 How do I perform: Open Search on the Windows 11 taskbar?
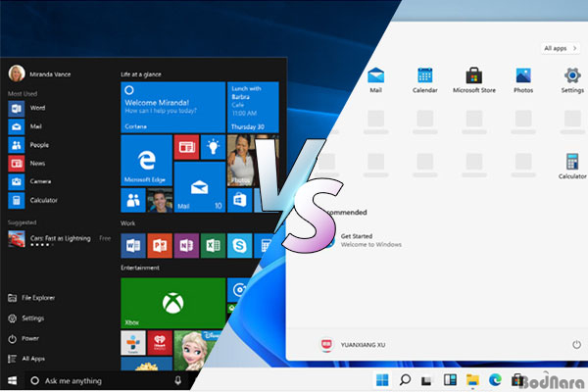click(405, 380)
